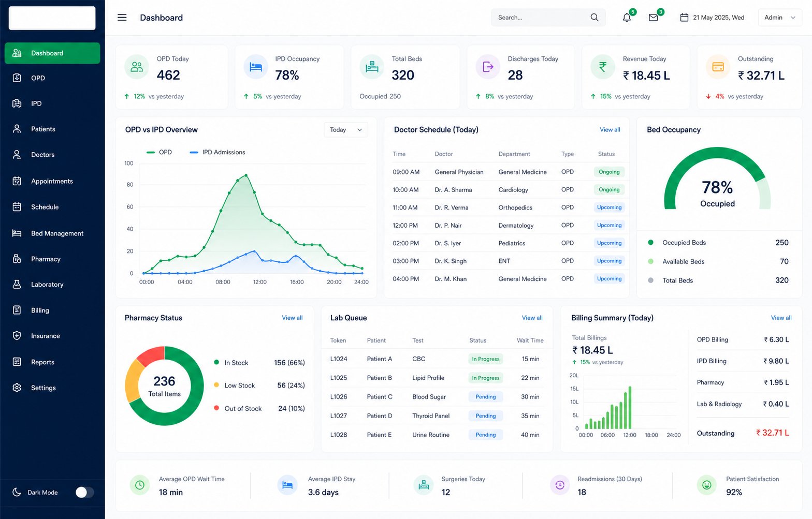This screenshot has width=812, height=519.
Task: Click the IPD Occupancy bed icon
Action: coord(256,67)
